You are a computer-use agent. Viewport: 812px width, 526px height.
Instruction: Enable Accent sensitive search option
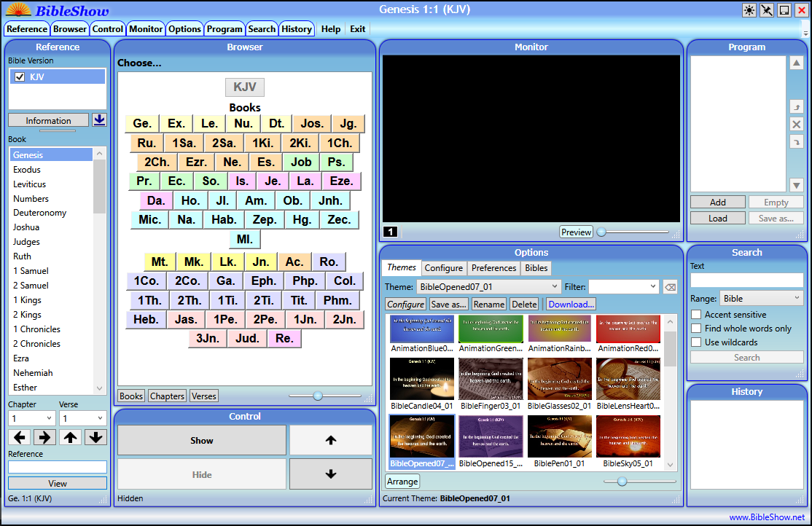tap(697, 315)
